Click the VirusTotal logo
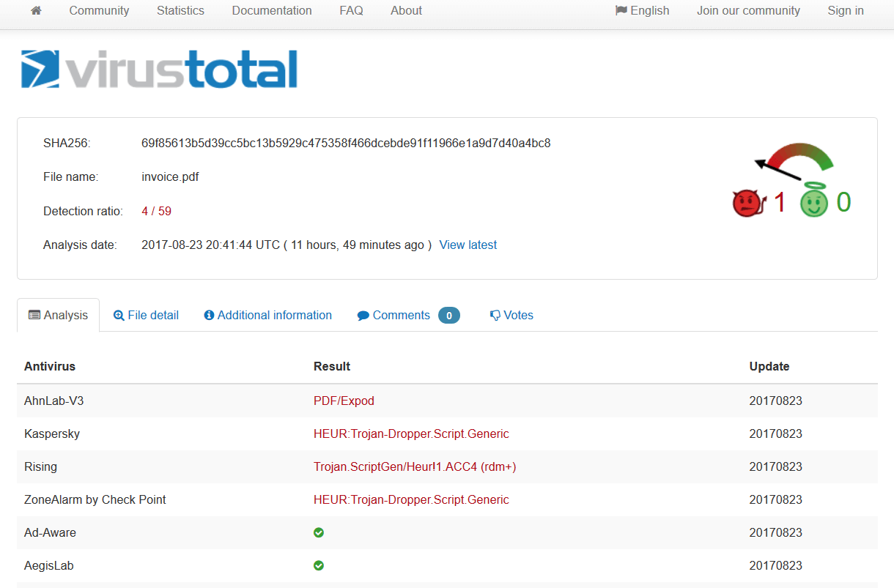 [x=159, y=70]
